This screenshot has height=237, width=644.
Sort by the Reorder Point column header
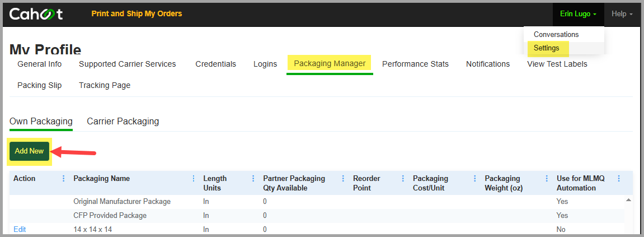(367, 183)
